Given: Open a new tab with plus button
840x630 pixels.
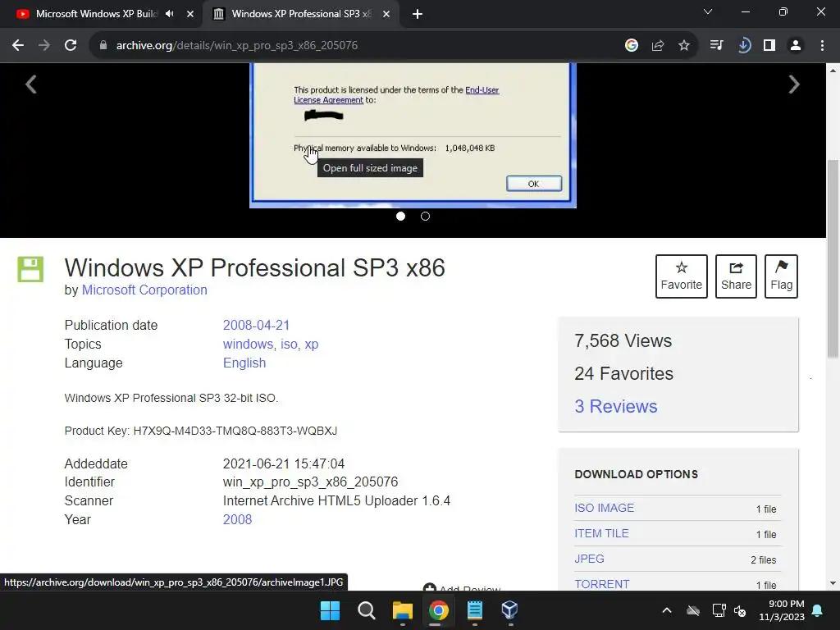Looking at the screenshot, I should [x=418, y=14].
